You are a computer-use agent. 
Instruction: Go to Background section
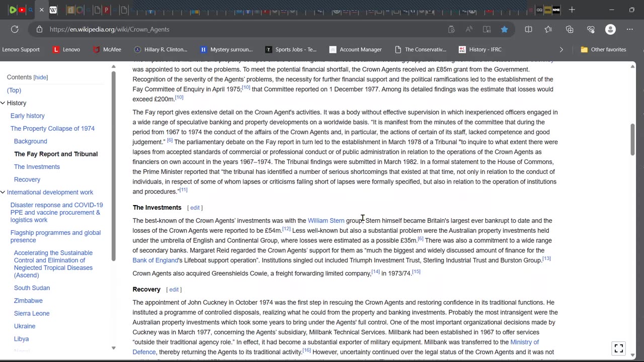click(31, 141)
